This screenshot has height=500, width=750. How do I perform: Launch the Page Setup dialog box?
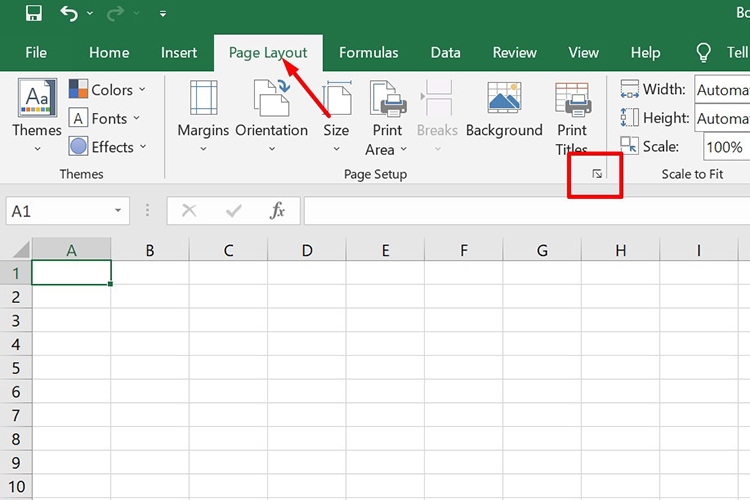pyautogui.click(x=597, y=174)
